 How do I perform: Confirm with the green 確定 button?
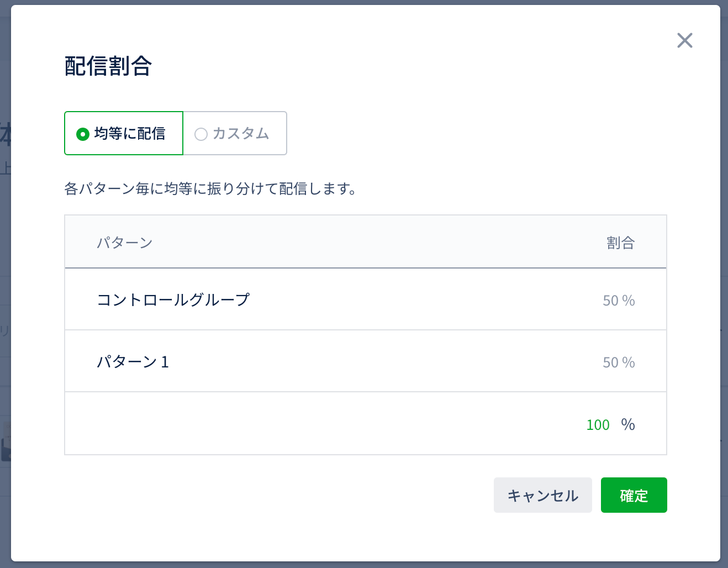tap(634, 495)
